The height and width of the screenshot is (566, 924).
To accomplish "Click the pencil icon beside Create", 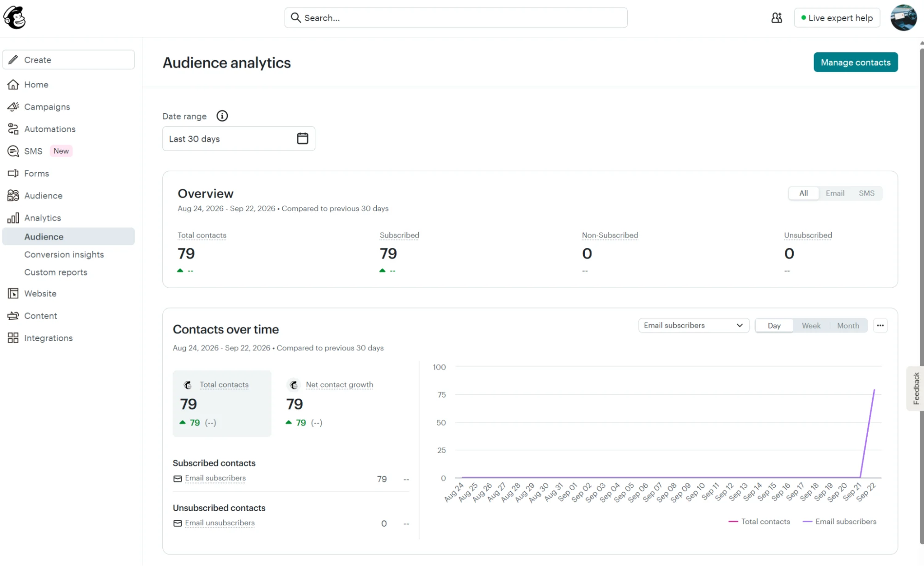I will 13,60.
